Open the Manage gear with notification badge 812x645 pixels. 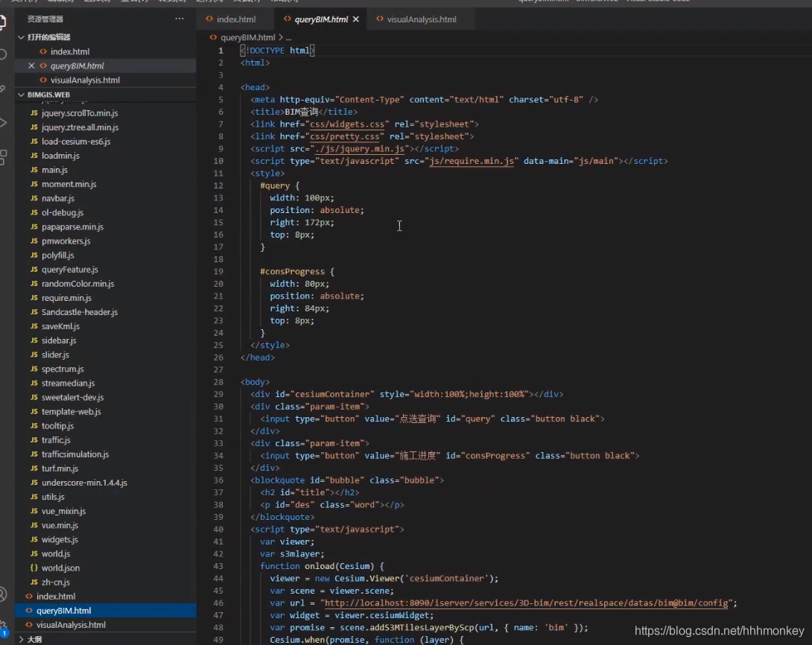(3, 628)
